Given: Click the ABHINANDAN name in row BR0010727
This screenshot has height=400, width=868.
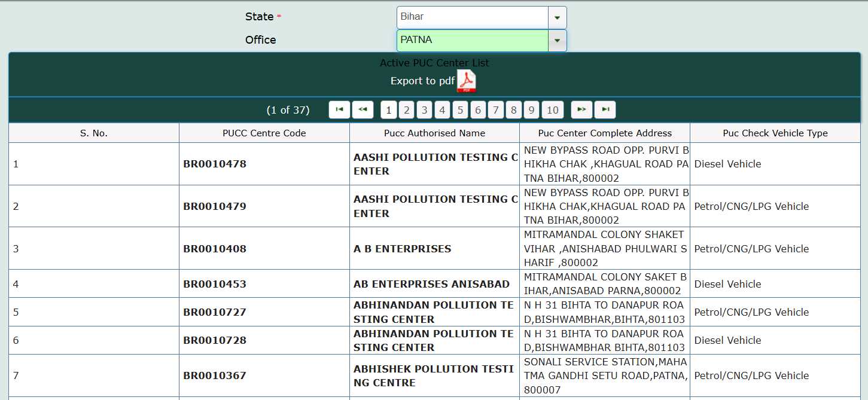Looking at the screenshot, I should click(x=435, y=312).
